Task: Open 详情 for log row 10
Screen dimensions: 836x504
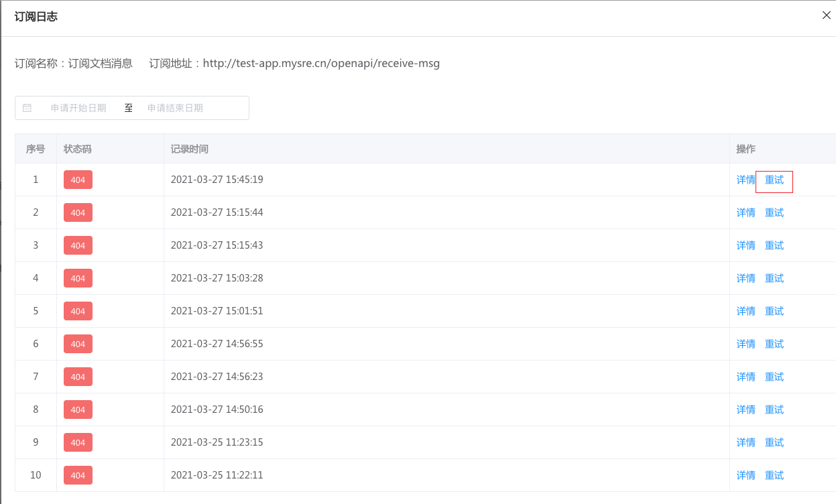Action: (x=745, y=475)
